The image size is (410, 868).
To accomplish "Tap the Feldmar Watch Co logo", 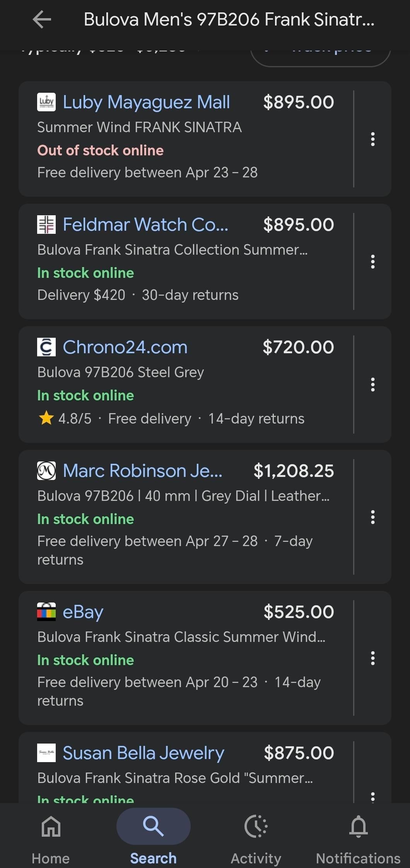I will pos(46,225).
